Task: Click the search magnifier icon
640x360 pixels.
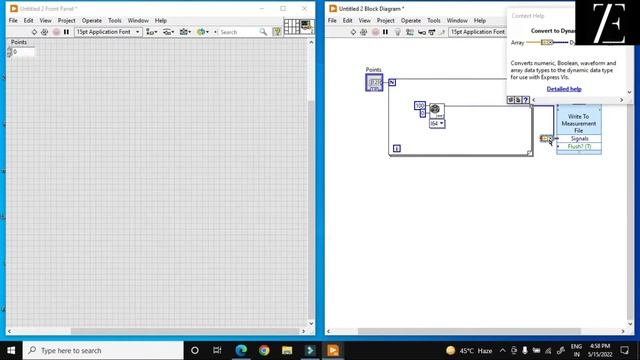Action: pos(263,32)
